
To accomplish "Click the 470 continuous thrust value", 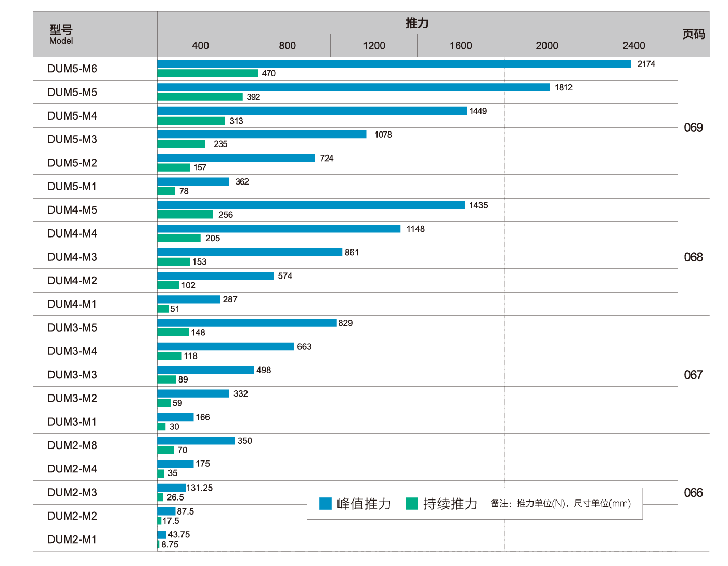I will pyautogui.click(x=269, y=73).
